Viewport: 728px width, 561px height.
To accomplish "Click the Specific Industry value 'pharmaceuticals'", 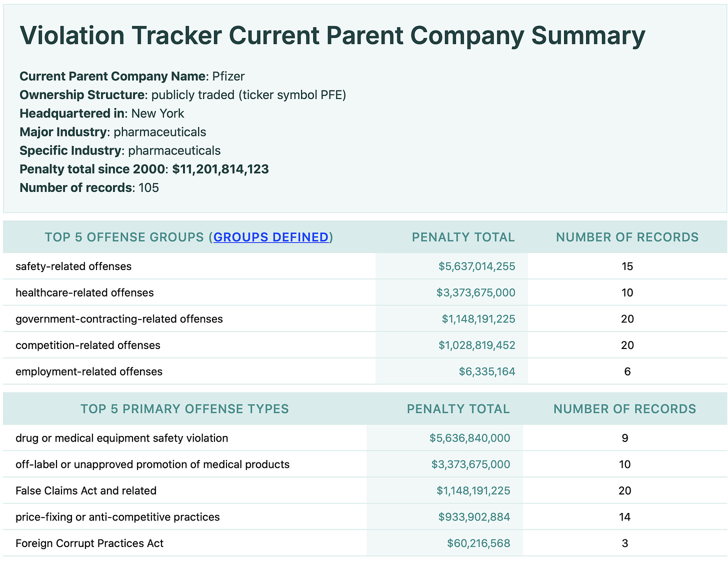I will [174, 150].
